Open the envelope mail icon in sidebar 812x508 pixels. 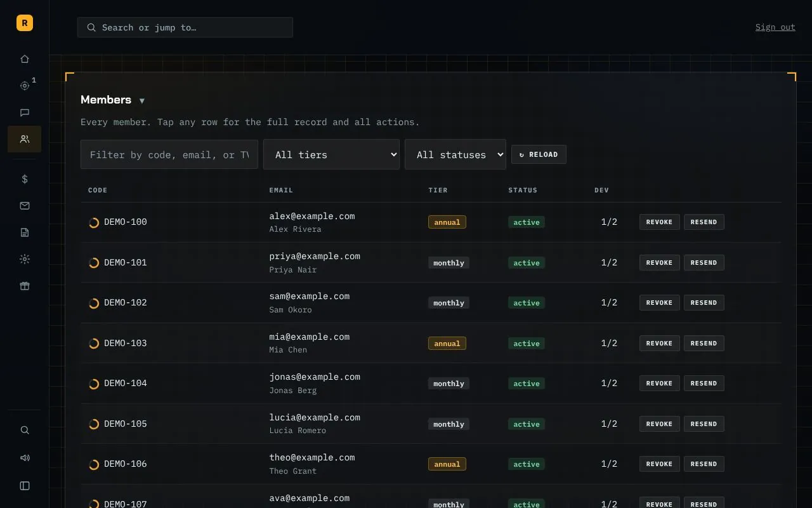click(x=25, y=206)
